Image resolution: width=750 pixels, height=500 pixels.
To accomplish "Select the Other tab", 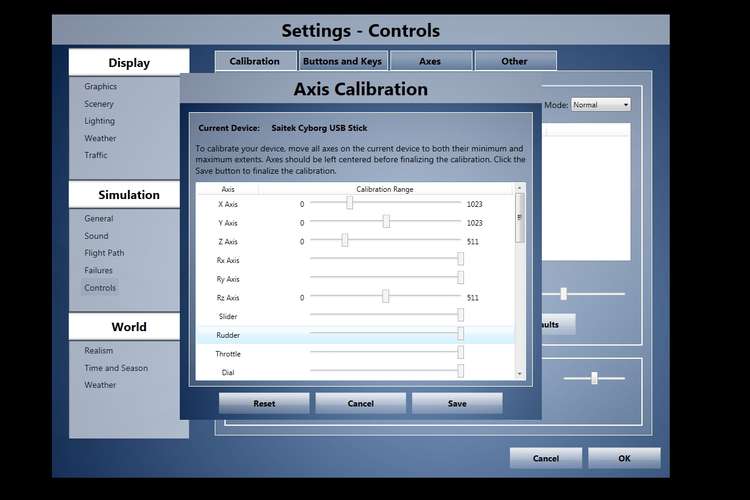I will click(x=514, y=61).
